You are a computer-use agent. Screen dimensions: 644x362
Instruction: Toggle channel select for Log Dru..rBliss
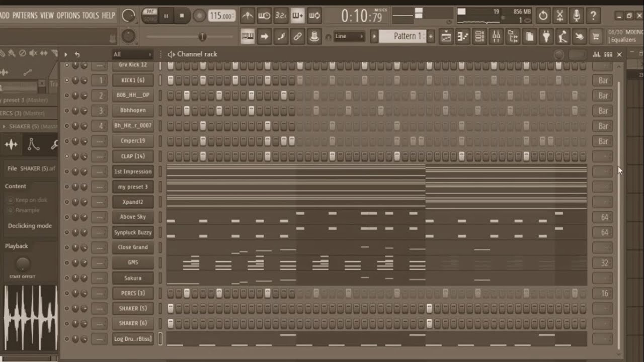[160, 339]
